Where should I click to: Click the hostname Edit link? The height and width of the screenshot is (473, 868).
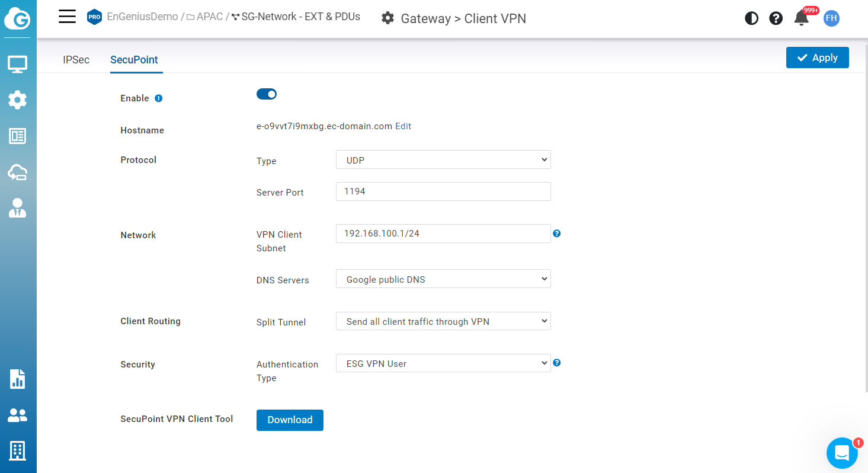pyautogui.click(x=403, y=126)
